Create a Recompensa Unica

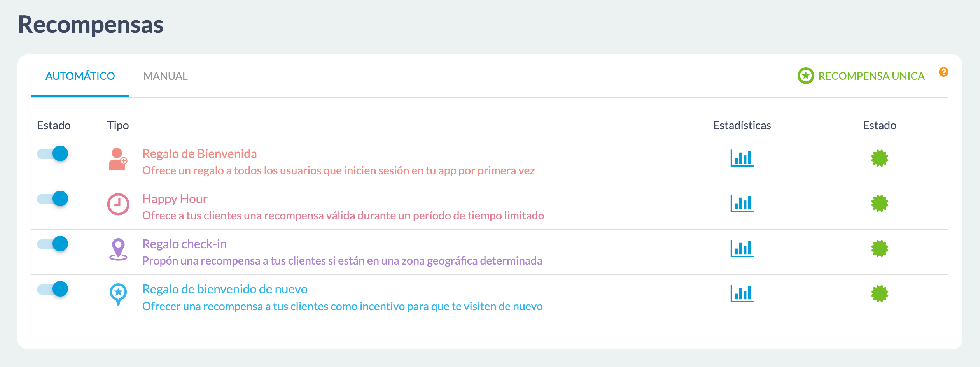(861, 76)
